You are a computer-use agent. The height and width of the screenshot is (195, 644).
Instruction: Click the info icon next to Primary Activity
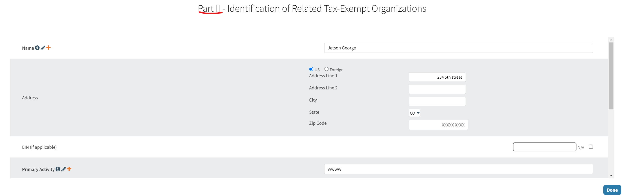(x=58, y=169)
